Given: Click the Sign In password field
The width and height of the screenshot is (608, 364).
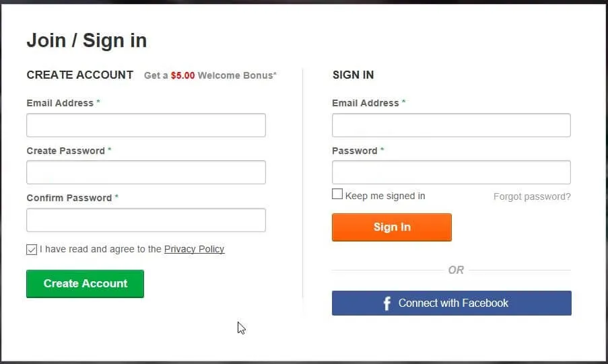Looking at the screenshot, I should (451, 172).
